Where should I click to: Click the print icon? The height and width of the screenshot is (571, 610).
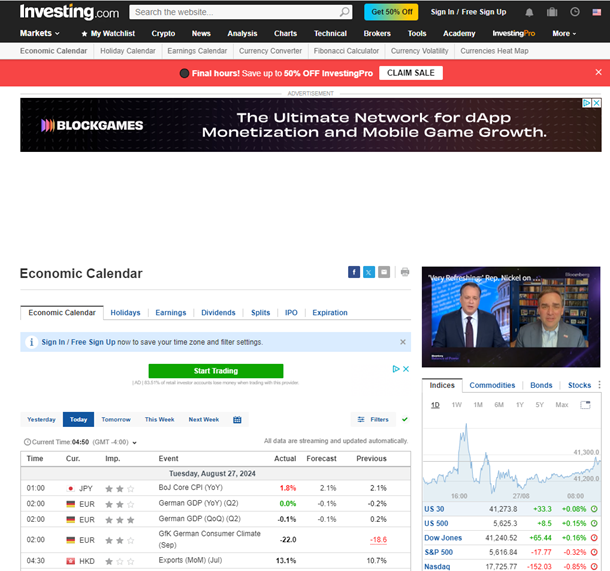coord(405,272)
